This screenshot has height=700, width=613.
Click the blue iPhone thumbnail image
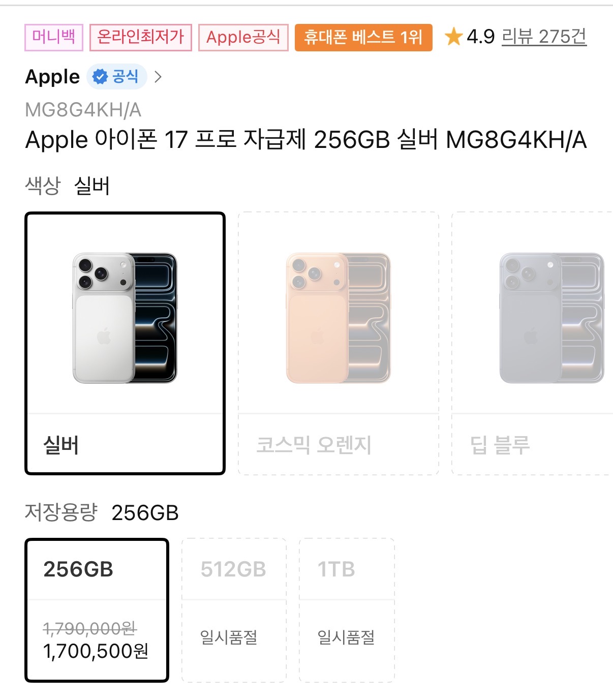[552, 318]
